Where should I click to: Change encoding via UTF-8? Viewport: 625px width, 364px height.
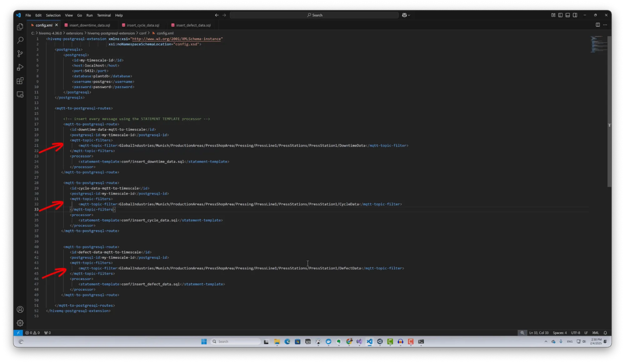[576, 333]
